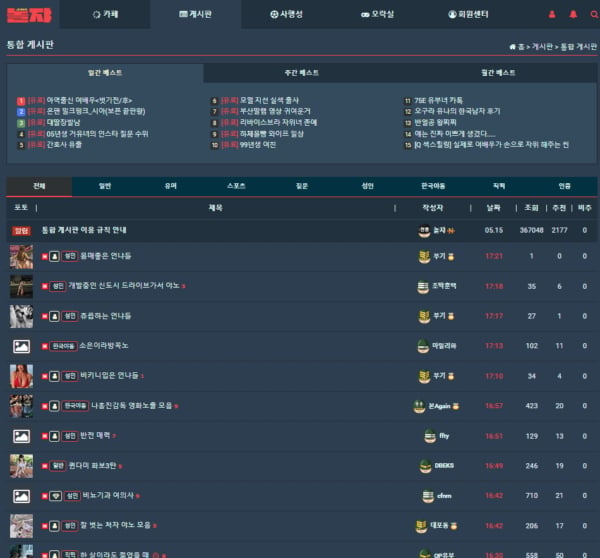Click the red site logo at top left
Viewport: 600px width, 558px height.
coord(29,15)
